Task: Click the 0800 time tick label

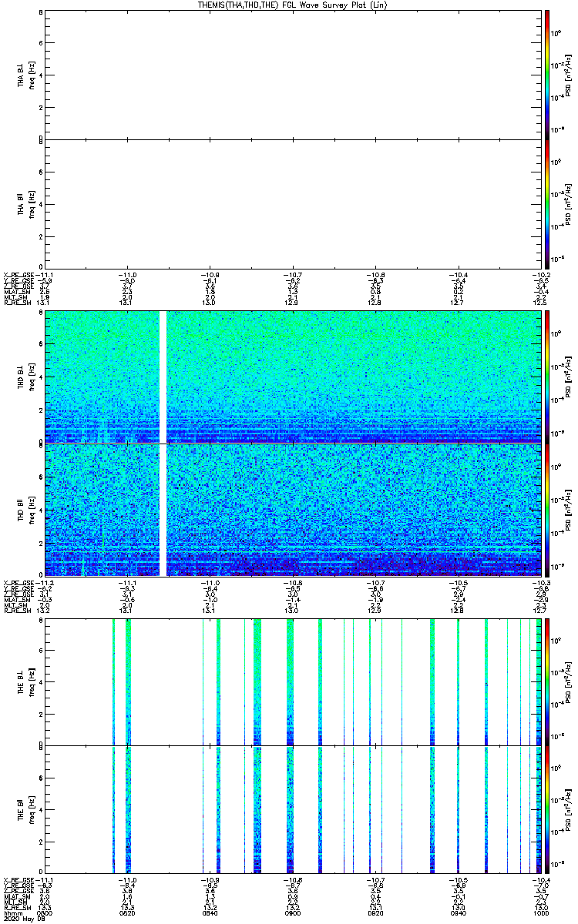Action: 46,912
